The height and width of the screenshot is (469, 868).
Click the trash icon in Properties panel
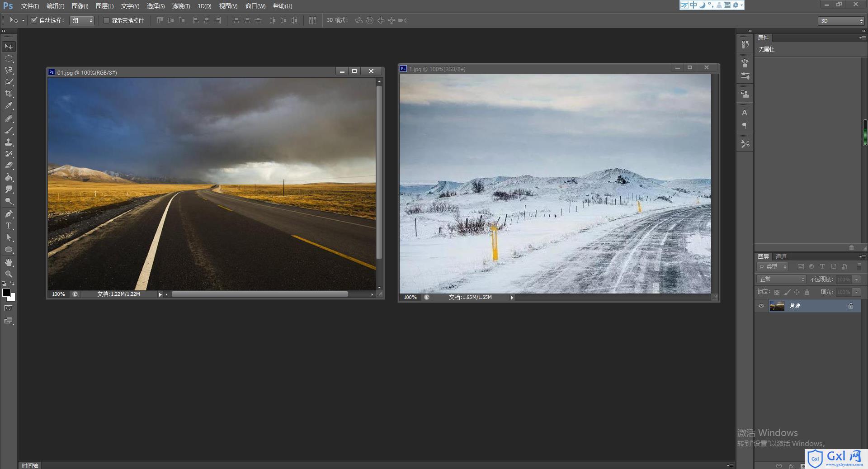[851, 248]
